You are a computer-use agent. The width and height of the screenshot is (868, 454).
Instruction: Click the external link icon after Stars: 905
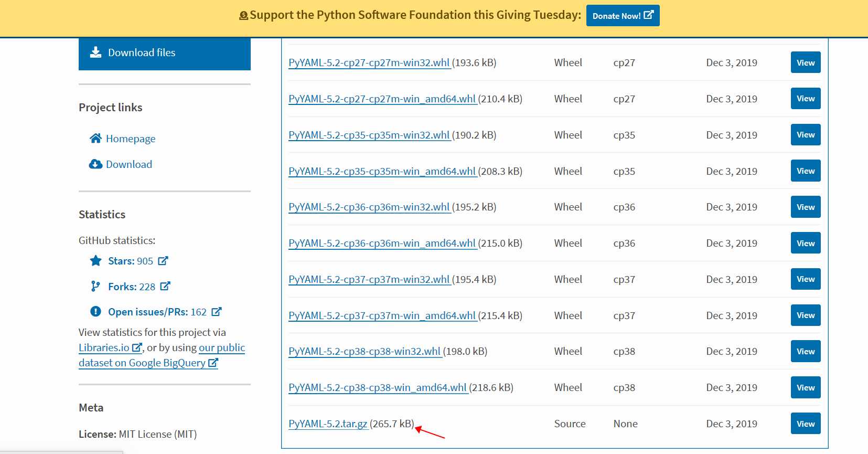coord(163,260)
